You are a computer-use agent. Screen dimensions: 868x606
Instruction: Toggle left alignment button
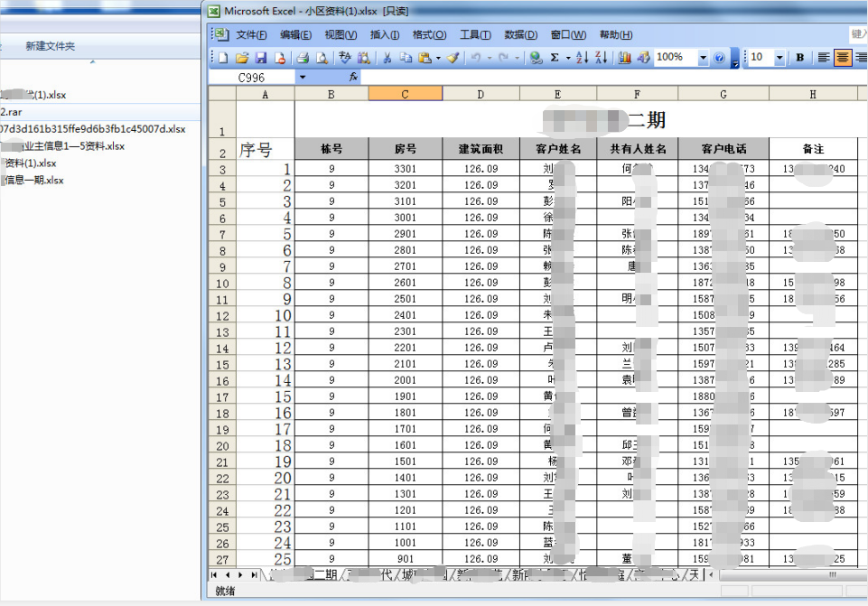coord(823,58)
